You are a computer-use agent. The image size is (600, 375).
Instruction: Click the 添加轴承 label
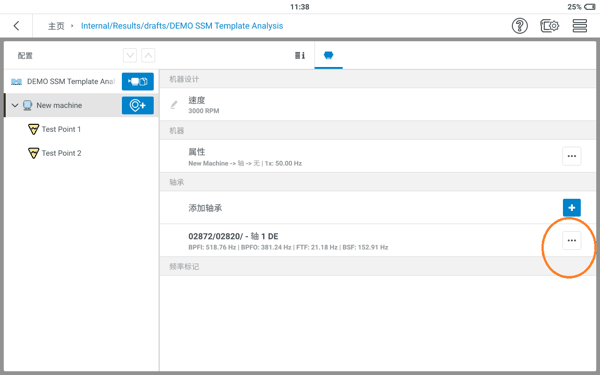coord(205,208)
